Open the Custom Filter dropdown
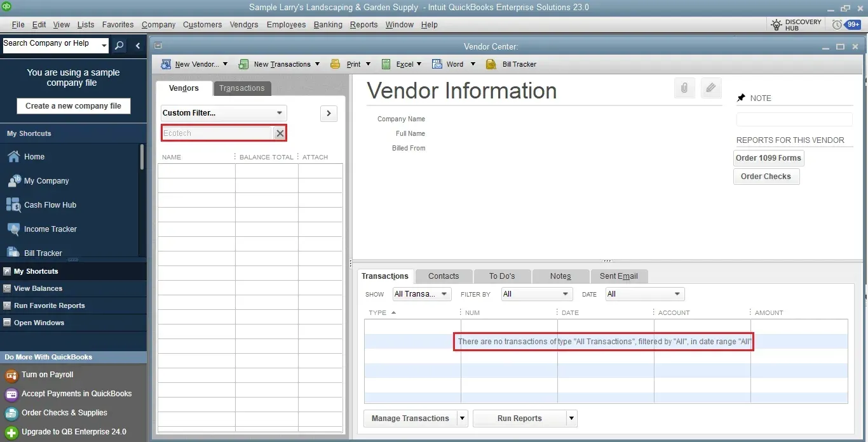Viewport: 868px width, 442px height. click(x=224, y=113)
